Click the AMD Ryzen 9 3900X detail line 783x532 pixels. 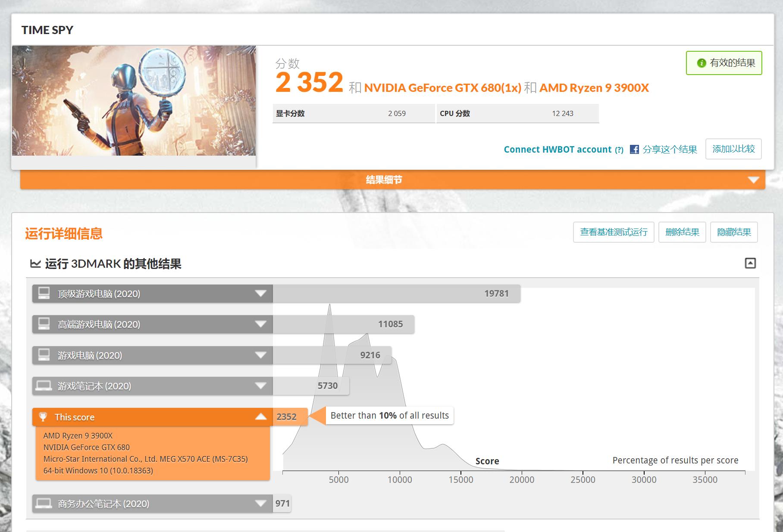tap(78, 436)
